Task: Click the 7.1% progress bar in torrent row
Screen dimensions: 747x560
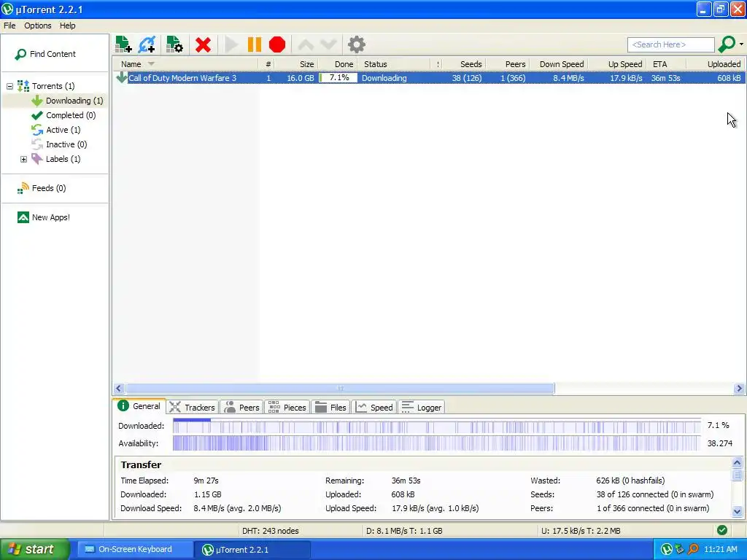Action: pyautogui.click(x=338, y=78)
